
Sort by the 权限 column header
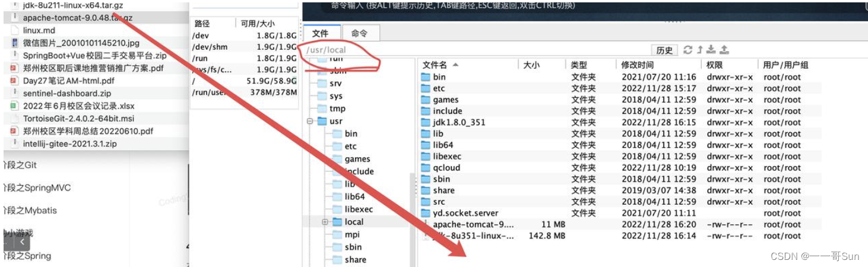coord(729,65)
